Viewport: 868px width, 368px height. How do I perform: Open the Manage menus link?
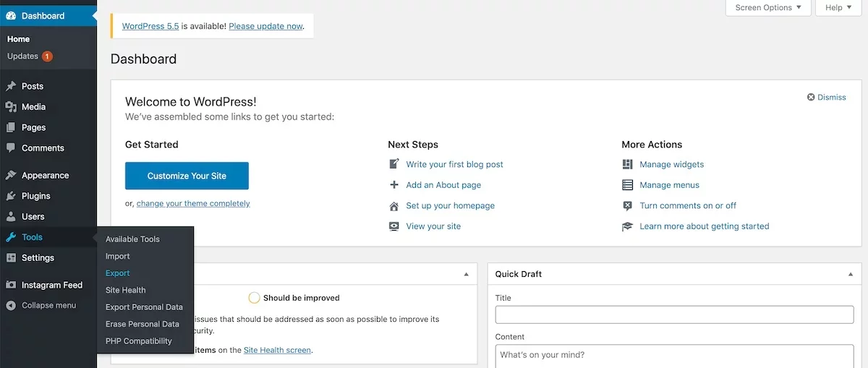pos(670,185)
